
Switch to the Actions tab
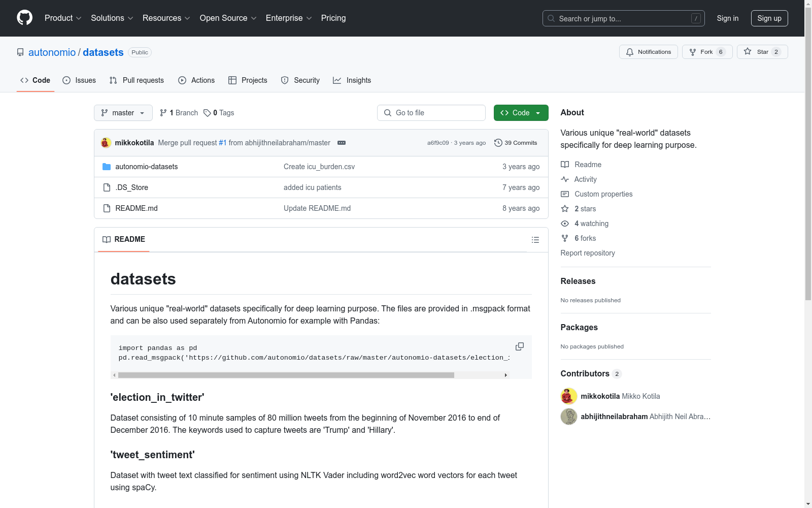tap(196, 80)
